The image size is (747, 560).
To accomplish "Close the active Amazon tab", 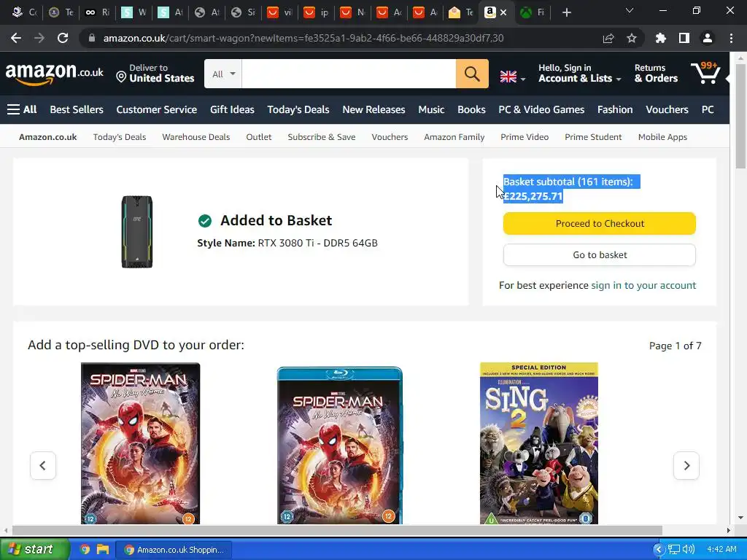I will point(503,12).
